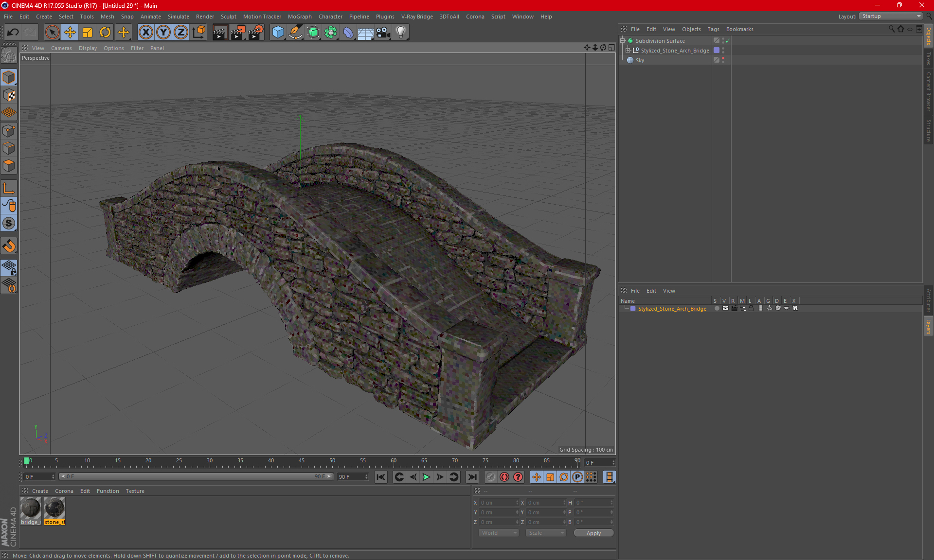The image size is (934, 560).
Task: Switch to Points mode
Action: (9, 131)
